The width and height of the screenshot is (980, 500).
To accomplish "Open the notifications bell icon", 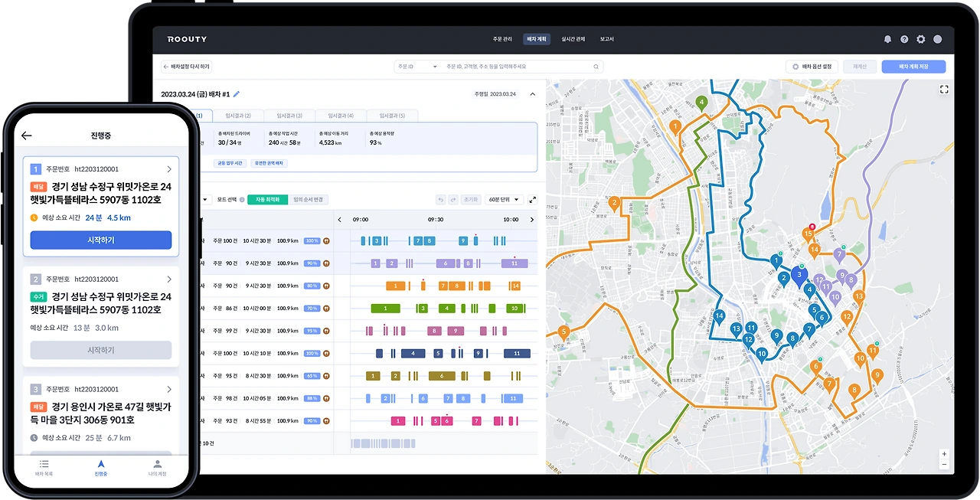I will coord(887,39).
